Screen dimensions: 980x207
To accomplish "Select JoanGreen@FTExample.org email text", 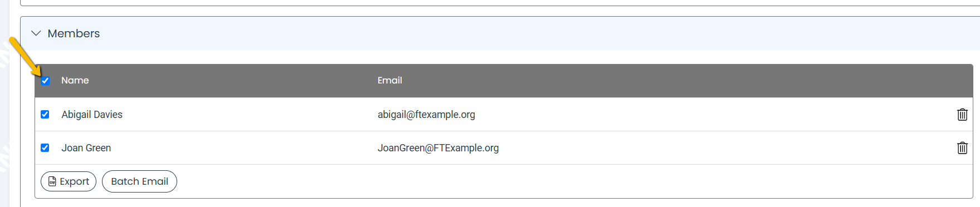I will coord(438,148).
